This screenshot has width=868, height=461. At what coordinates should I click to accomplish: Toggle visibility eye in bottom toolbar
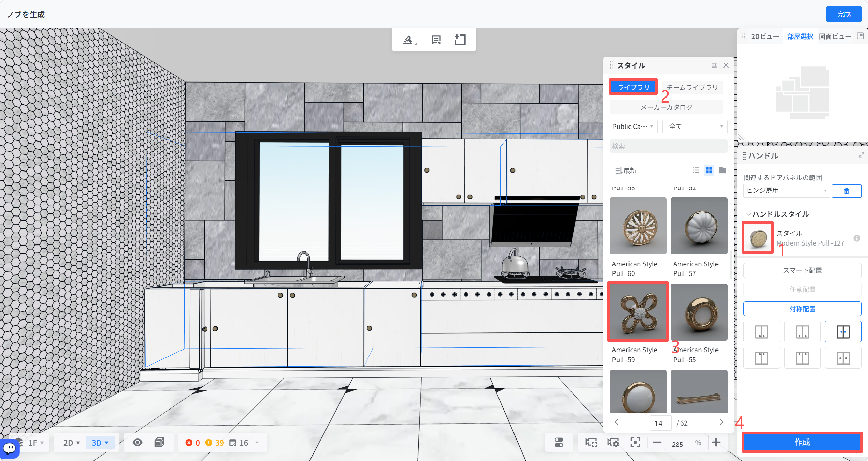click(138, 443)
